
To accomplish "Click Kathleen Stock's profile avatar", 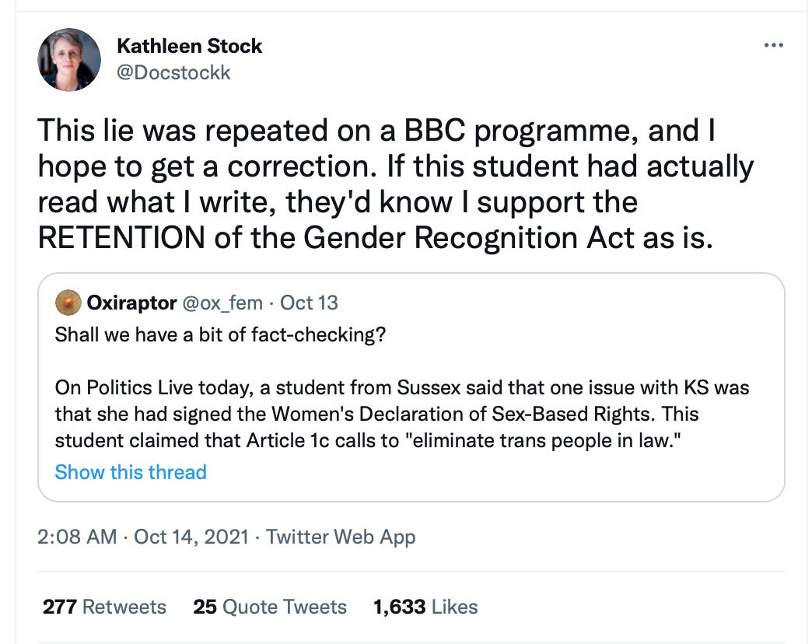I will coord(69,60).
